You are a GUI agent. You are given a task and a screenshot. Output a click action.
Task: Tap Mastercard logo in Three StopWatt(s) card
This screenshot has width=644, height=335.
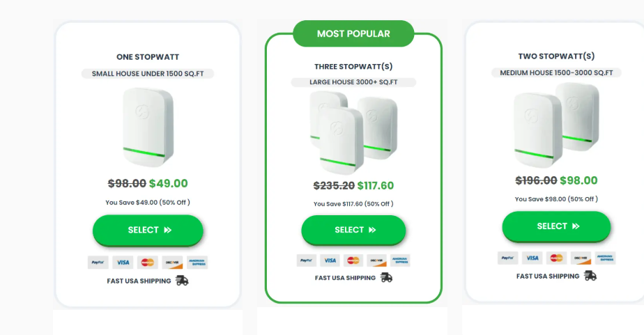pos(353,260)
